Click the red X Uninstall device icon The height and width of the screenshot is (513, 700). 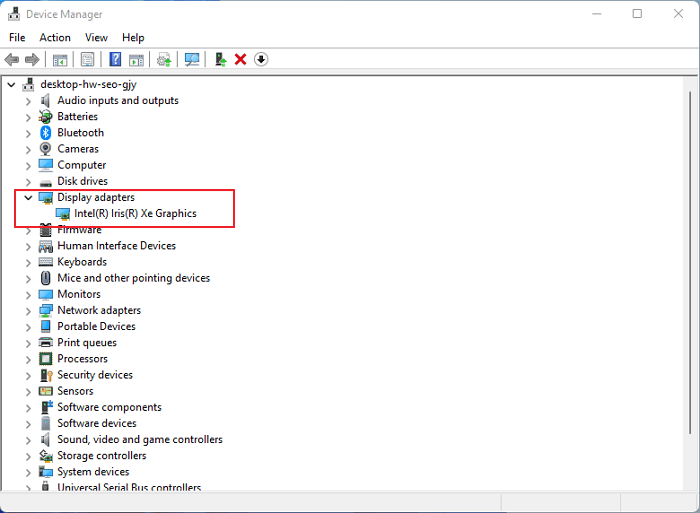pyautogui.click(x=240, y=60)
